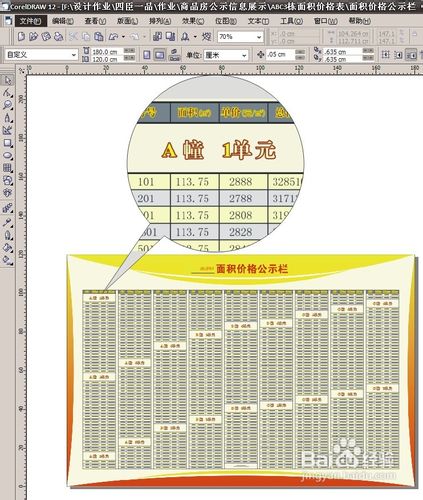The image size is (423, 500).
Task: Open the 工具(O) menu
Action: pos(292,21)
